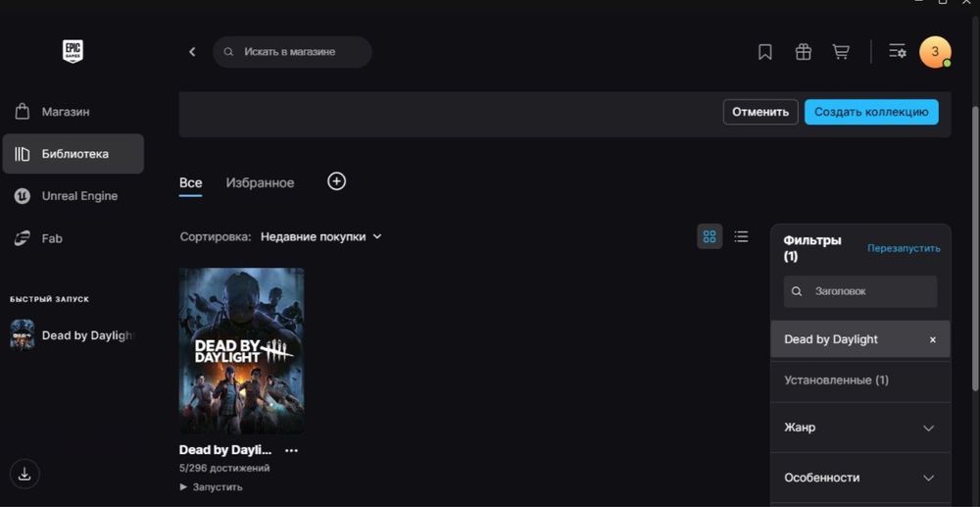
Task: Open the Dead by Daylight cover thumbnail
Action: (x=242, y=351)
